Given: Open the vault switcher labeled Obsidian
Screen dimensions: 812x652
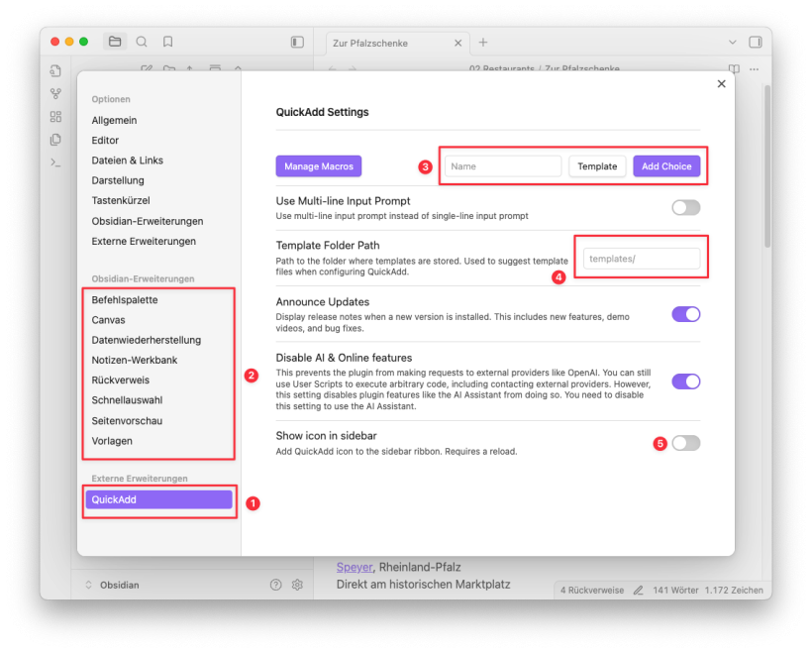Looking at the screenshot, I should coord(114,585).
